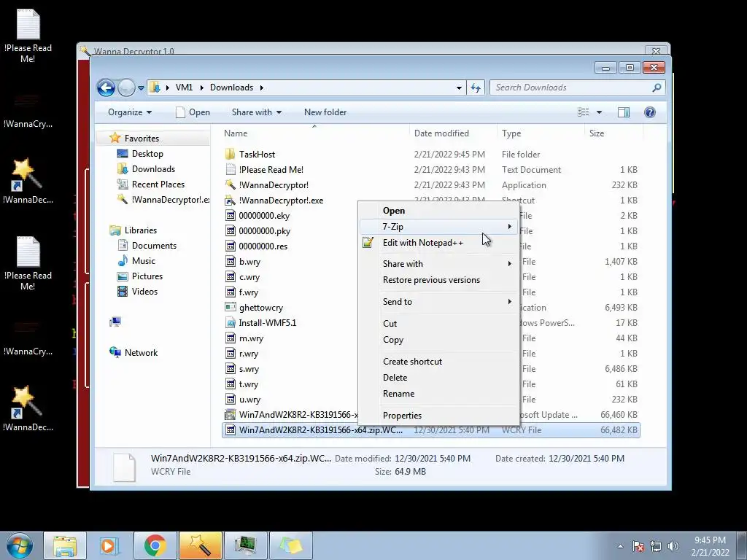Screen dimensions: 747x560
Task: Click Open in the Explorer toolbar
Action: (x=193, y=112)
